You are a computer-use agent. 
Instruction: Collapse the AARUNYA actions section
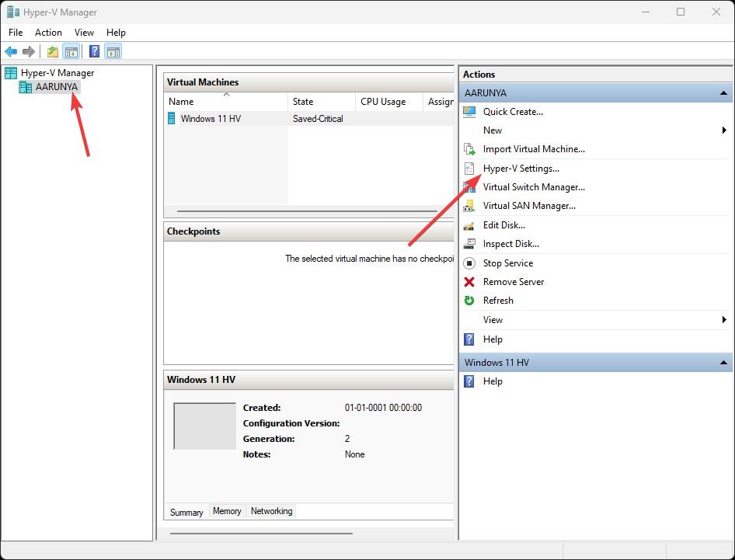tap(723, 92)
